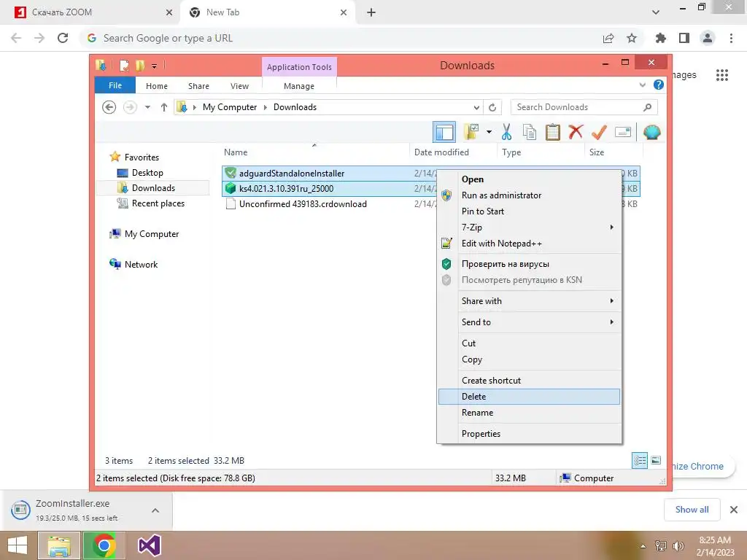Choose Edit with Notepad++
This screenshot has width=747, height=560.
pyautogui.click(x=529, y=244)
